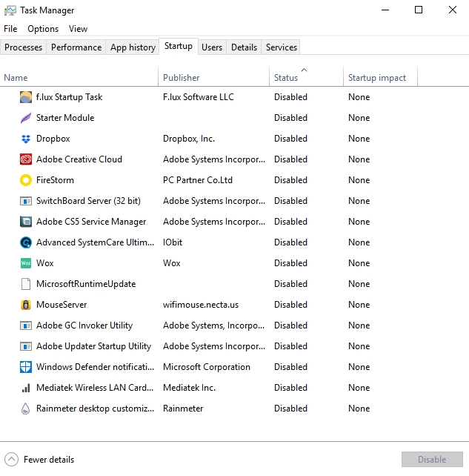This screenshot has width=469, height=476.
Task: Click the MouseServer icon
Action: (x=26, y=305)
